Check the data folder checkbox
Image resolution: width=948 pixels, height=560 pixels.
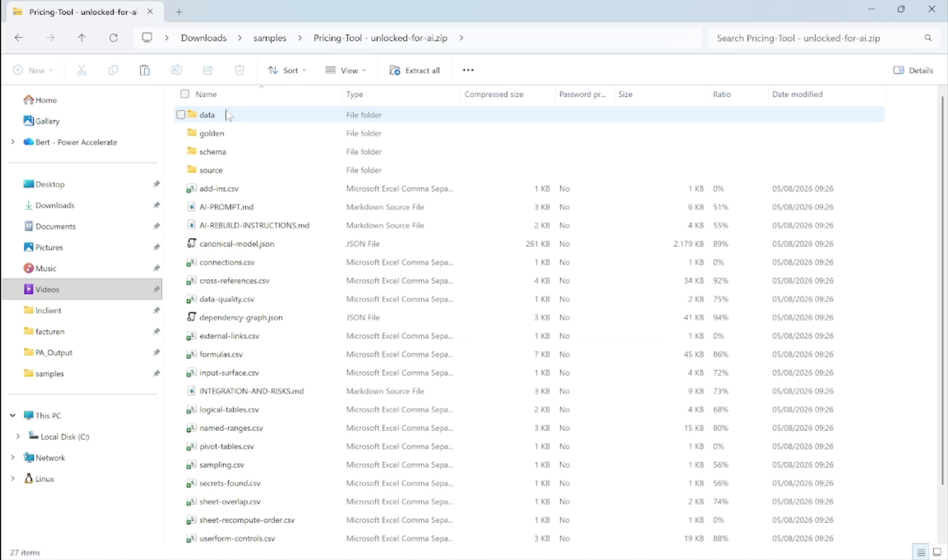180,115
